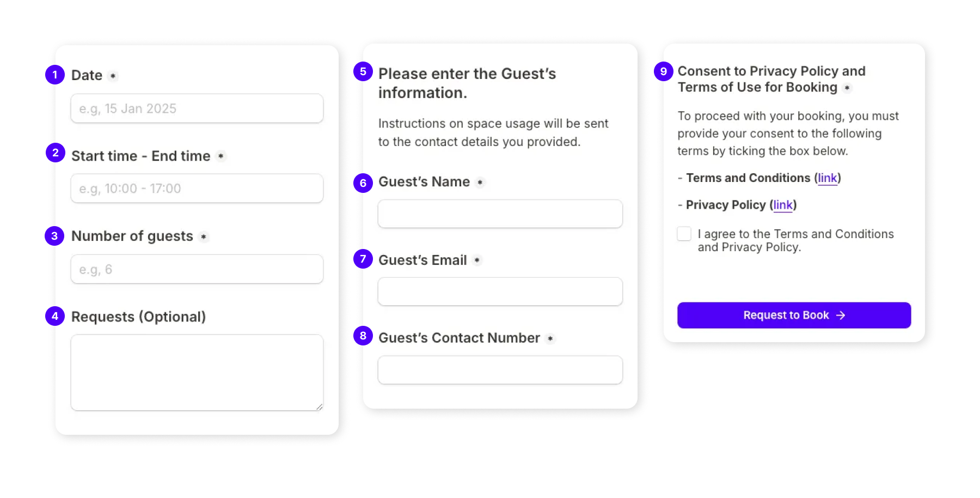Focus the Guest's Name input field

[x=500, y=214]
